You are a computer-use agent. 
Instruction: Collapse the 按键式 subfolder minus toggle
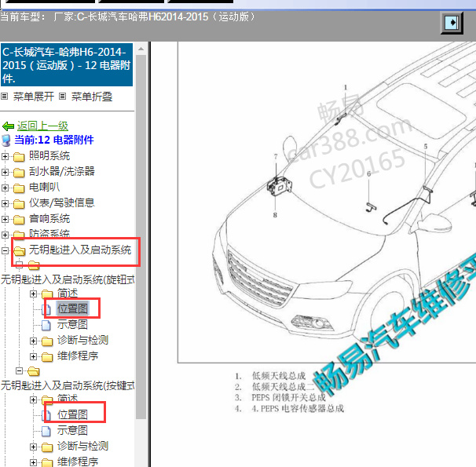(x=19, y=371)
